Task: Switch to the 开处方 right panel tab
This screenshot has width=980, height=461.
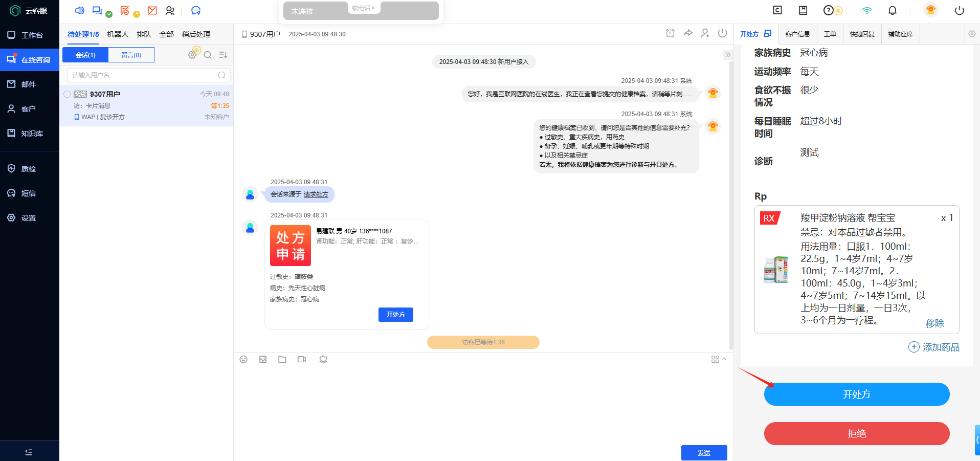Action: (755, 34)
